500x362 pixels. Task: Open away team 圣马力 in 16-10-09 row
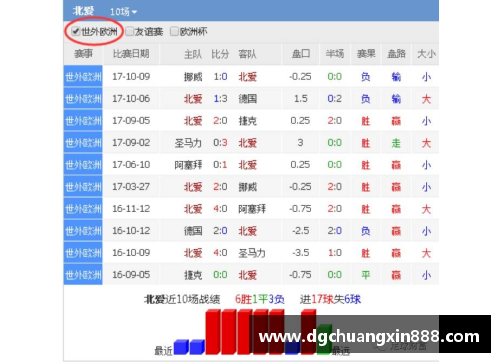(252, 253)
